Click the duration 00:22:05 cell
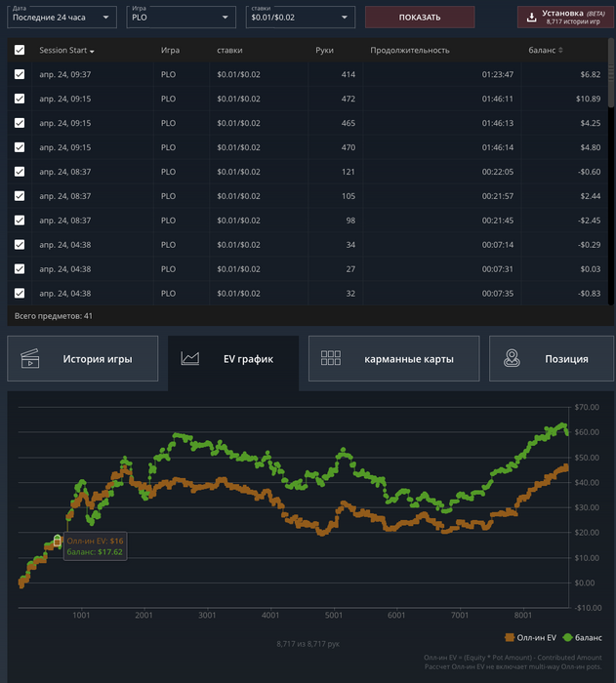The height and width of the screenshot is (683, 616). pos(498,172)
